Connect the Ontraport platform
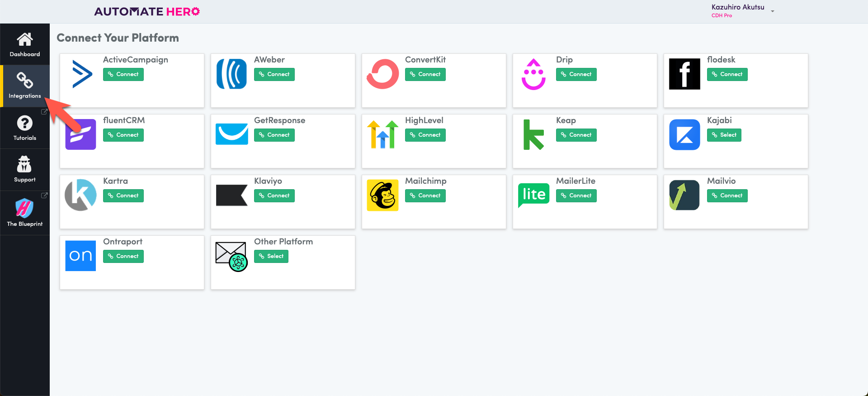The height and width of the screenshot is (396, 868). coord(123,256)
